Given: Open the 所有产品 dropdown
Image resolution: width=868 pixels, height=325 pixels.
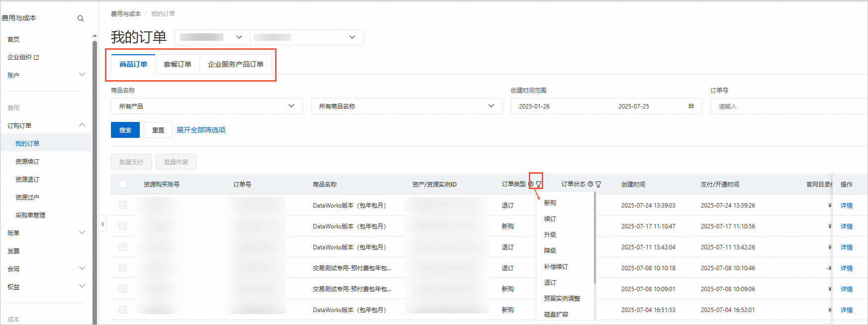Looking at the screenshot, I should 206,106.
